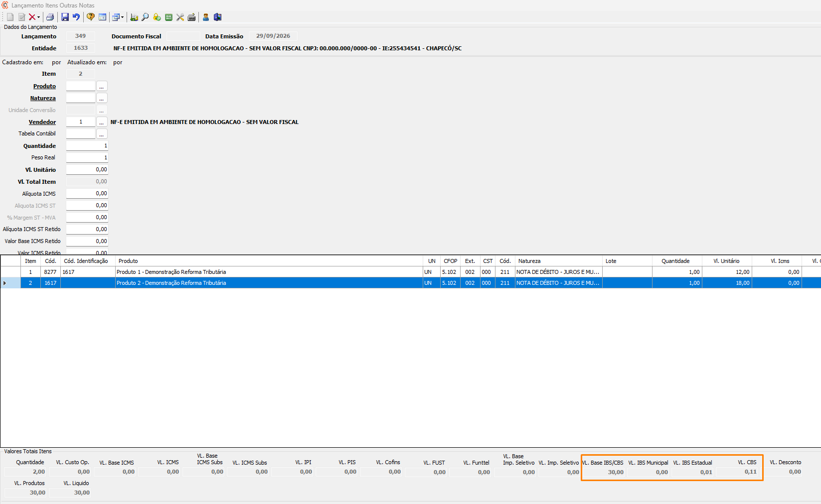Click the magnifying glass search icon

[145, 17]
